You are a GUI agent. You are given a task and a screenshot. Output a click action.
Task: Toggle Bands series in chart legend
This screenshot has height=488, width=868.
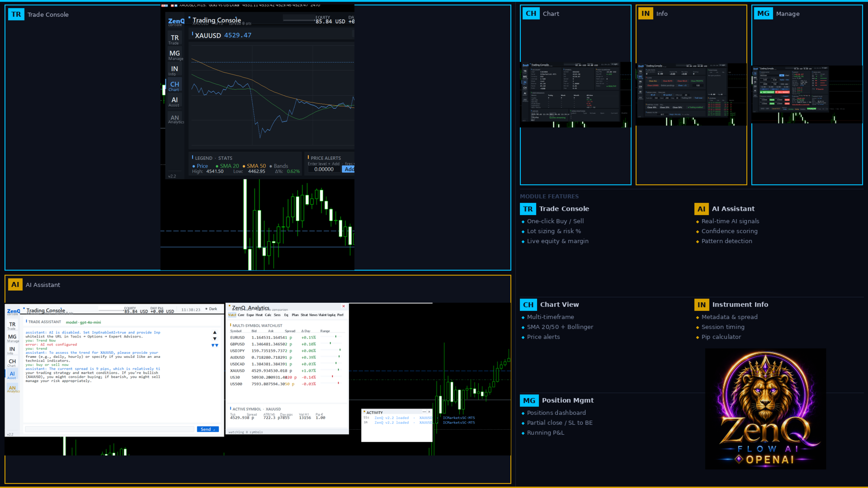click(278, 166)
